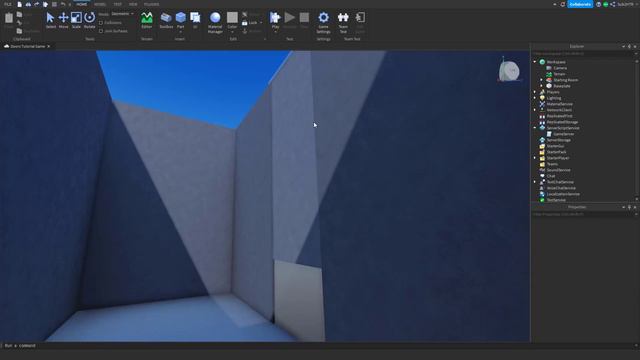
Task: Expand the Players node in Explorer
Action: (535, 92)
